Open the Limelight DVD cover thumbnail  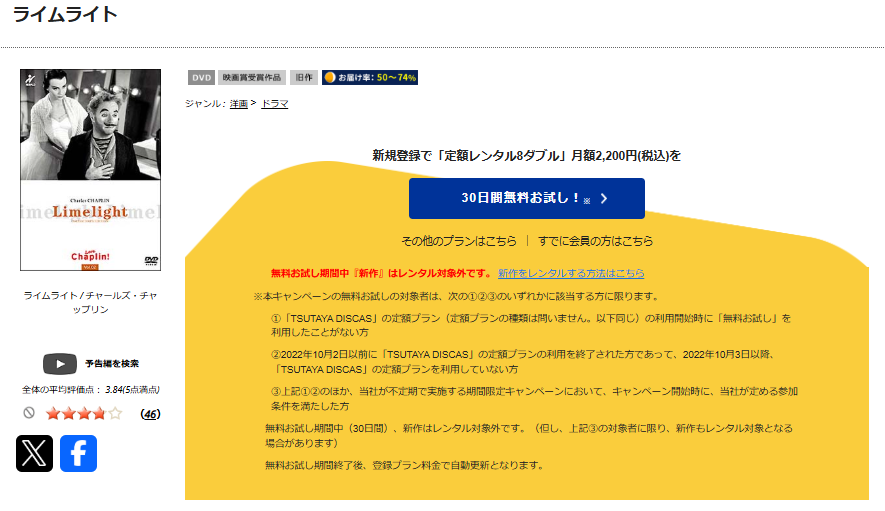click(x=90, y=170)
